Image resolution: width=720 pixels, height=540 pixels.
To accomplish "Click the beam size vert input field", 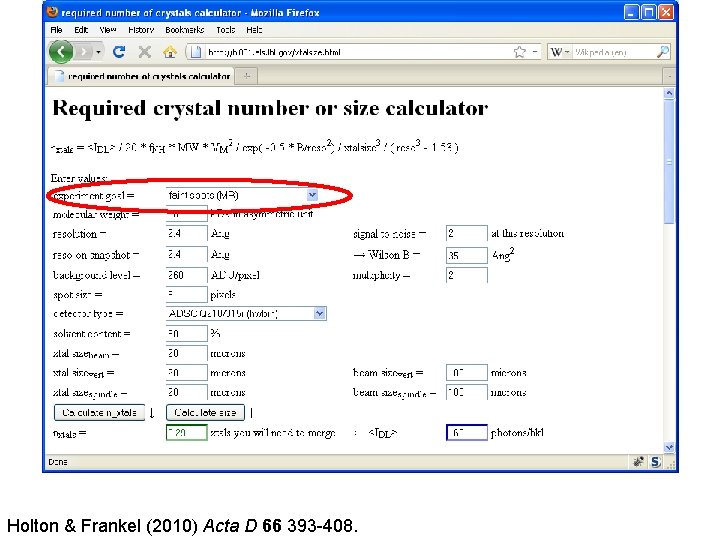I will (x=467, y=372).
